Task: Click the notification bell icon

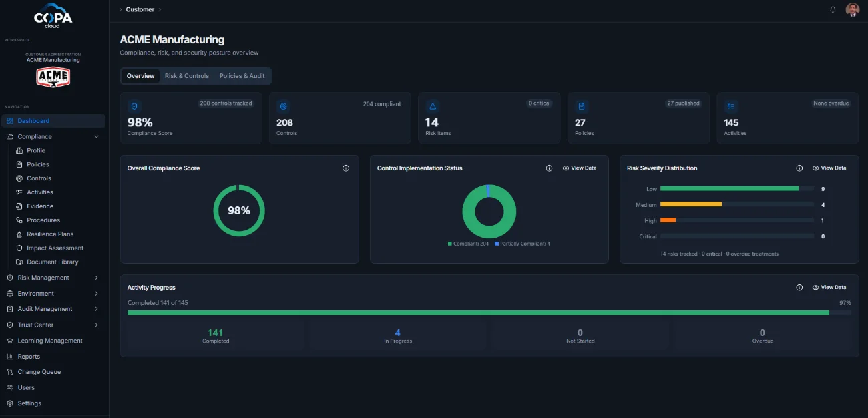Action: [833, 9]
